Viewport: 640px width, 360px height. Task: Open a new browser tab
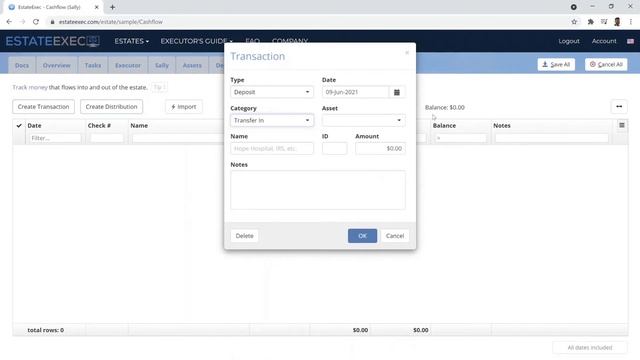pyautogui.click(x=112, y=7)
